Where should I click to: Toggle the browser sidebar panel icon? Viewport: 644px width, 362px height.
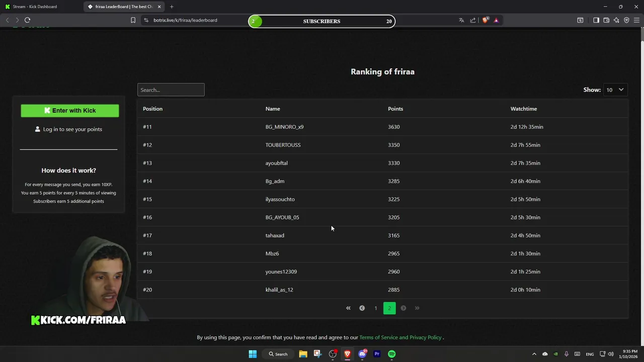coord(596,20)
